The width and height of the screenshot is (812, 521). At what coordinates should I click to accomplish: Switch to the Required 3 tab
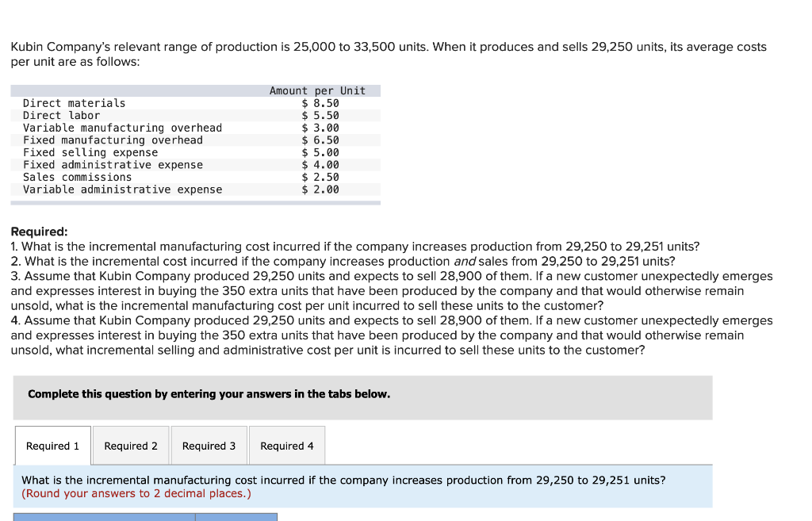coord(209,446)
